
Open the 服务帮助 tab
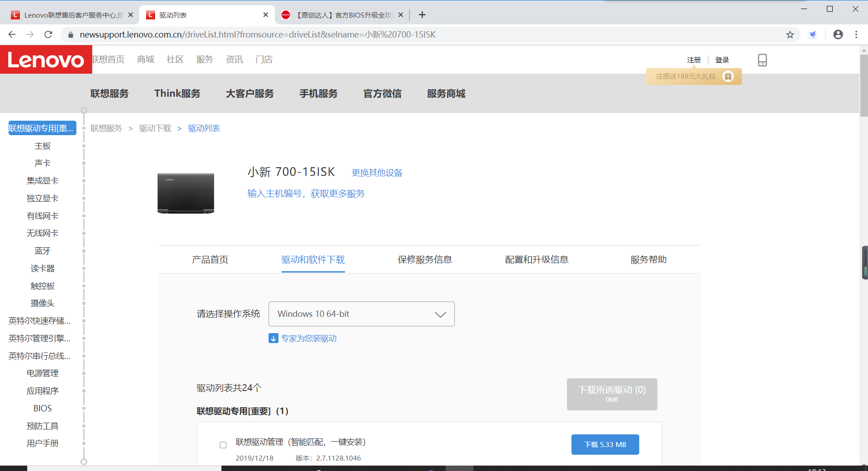click(x=648, y=259)
